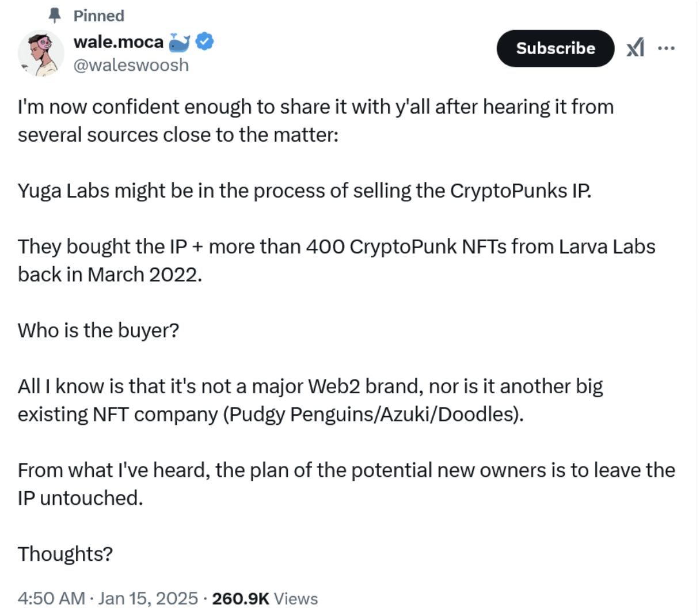Open the wale.moca profile avatar
The width and height of the screenshot is (700, 615).
40,54
